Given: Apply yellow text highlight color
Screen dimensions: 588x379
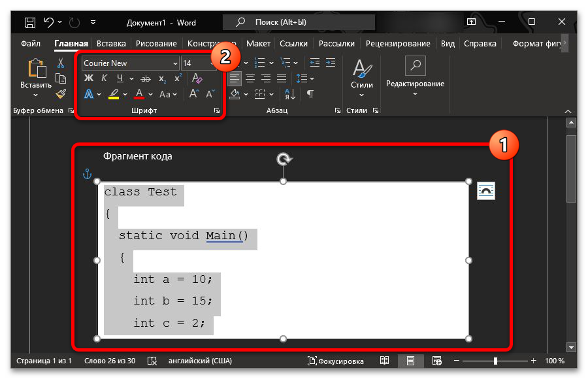Looking at the screenshot, I should [x=114, y=94].
